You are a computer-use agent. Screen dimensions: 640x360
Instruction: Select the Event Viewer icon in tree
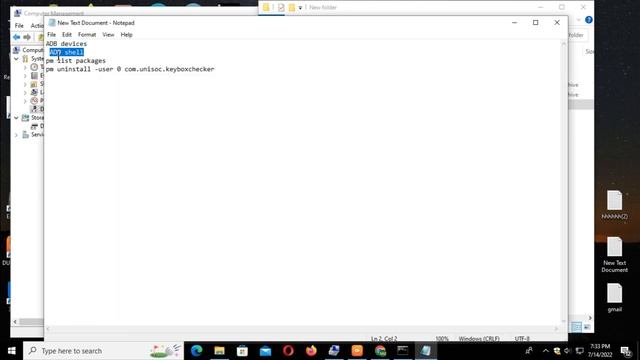click(x=34, y=76)
